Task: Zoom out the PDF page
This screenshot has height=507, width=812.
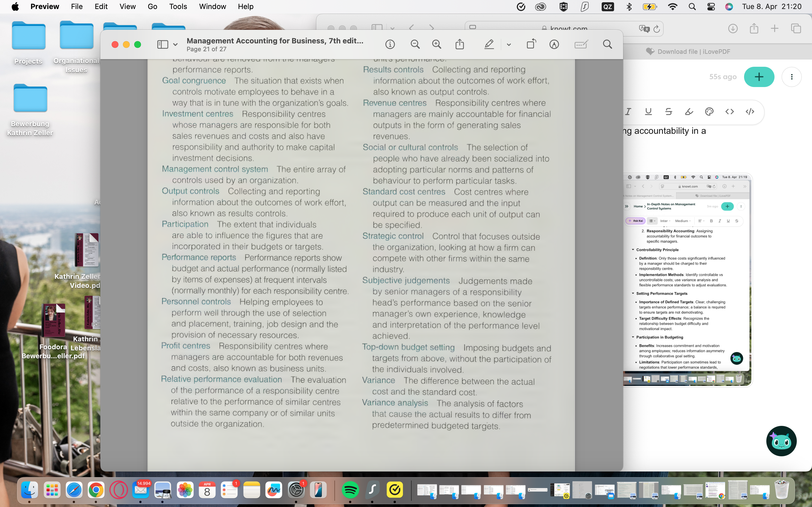Action: pyautogui.click(x=415, y=44)
